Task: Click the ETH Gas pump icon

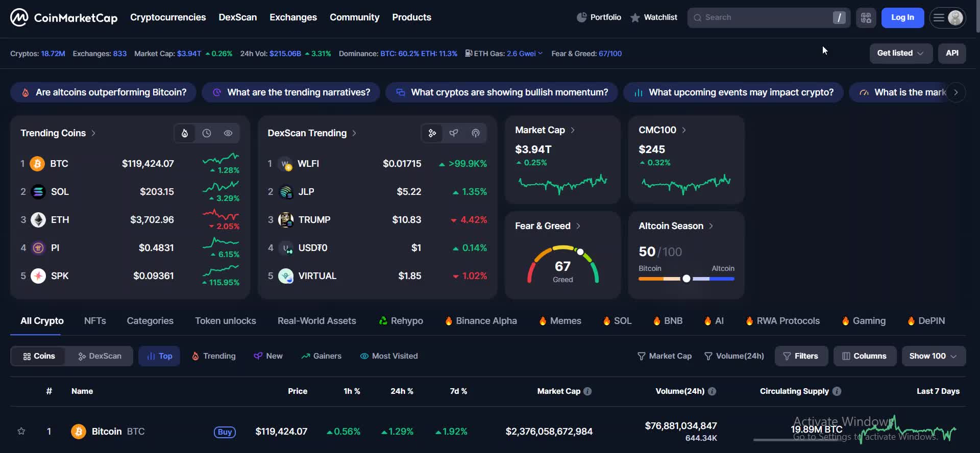Action: pyautogui.click(x=469, y=53)
